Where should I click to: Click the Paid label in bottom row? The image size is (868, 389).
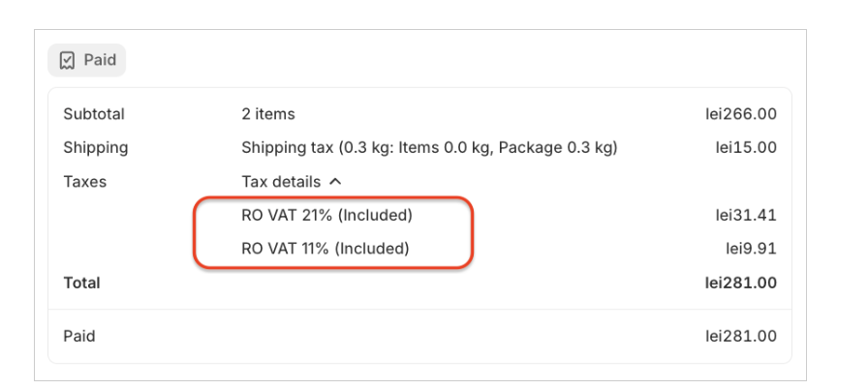tap(79, 337)
